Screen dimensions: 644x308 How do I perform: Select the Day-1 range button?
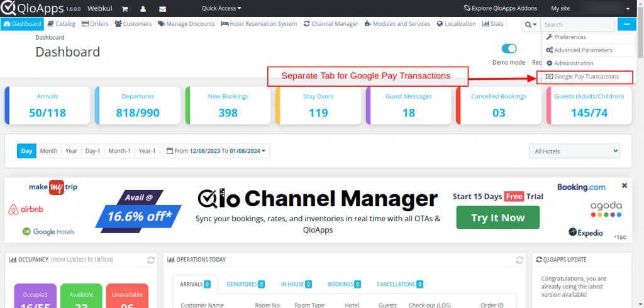[x=93, y=151]
